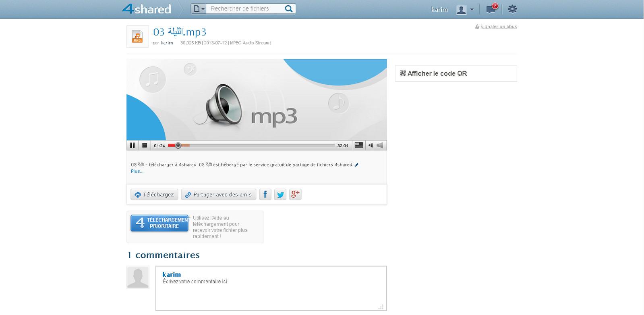Image resolution: width=644 pixels, height=315 pixels.
Task: Open the 03 الليلة.mp3 file title
Action: pyautogui.click(x=180, y=32)
